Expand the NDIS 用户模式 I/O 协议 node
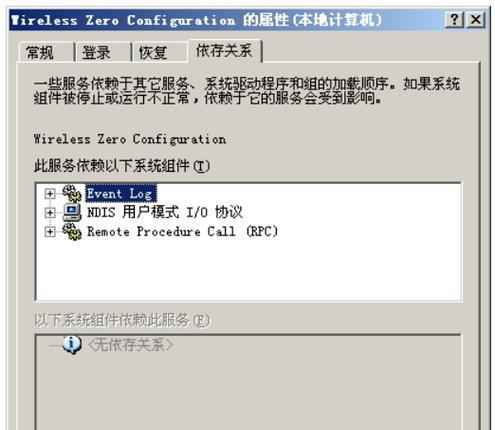 [x=50, y=213]
